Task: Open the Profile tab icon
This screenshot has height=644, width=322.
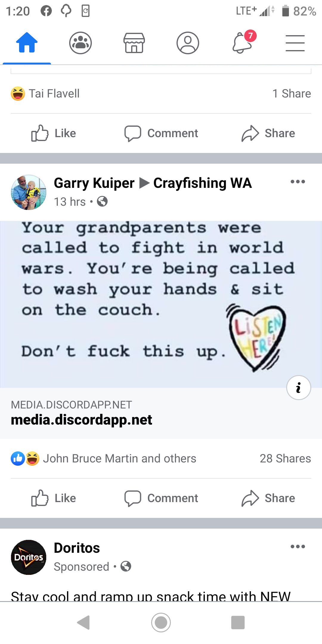Action: tap(188, 43)
